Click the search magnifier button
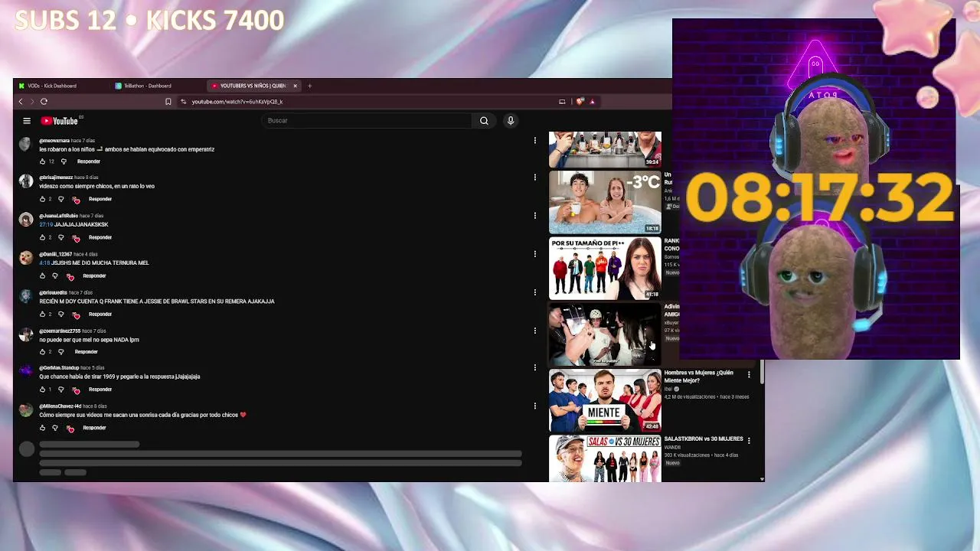Viewport: 980px width, 551px height. [484, 121]
